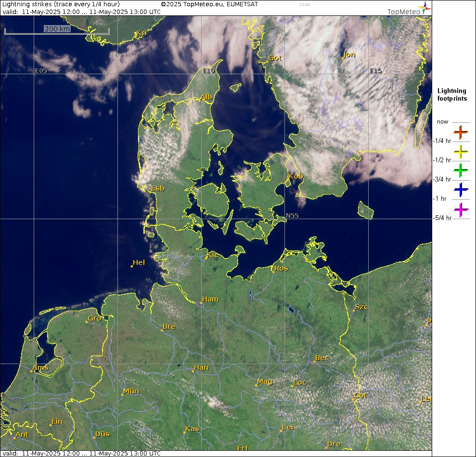Select the 'Erf' city label
Image resolution: width=476 pixels, height=457 pixels.
(x=243, y=448)
